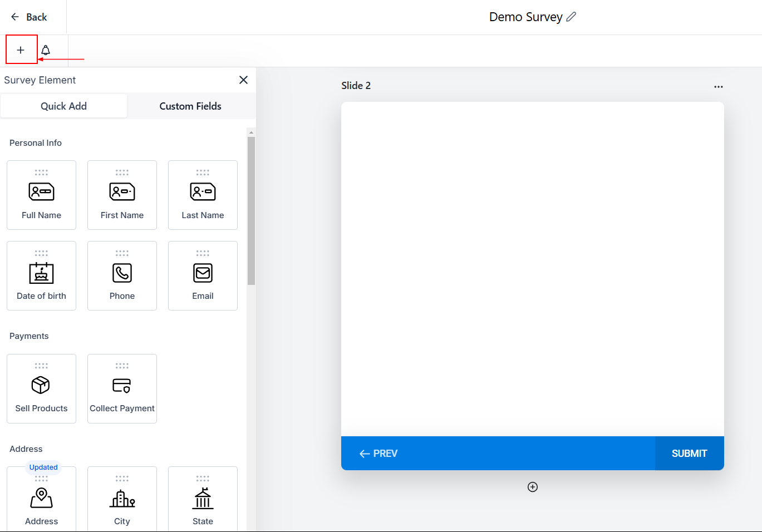Click the Payments section heading
This screenshot has width=762, height=532.
tap(29, 336)
